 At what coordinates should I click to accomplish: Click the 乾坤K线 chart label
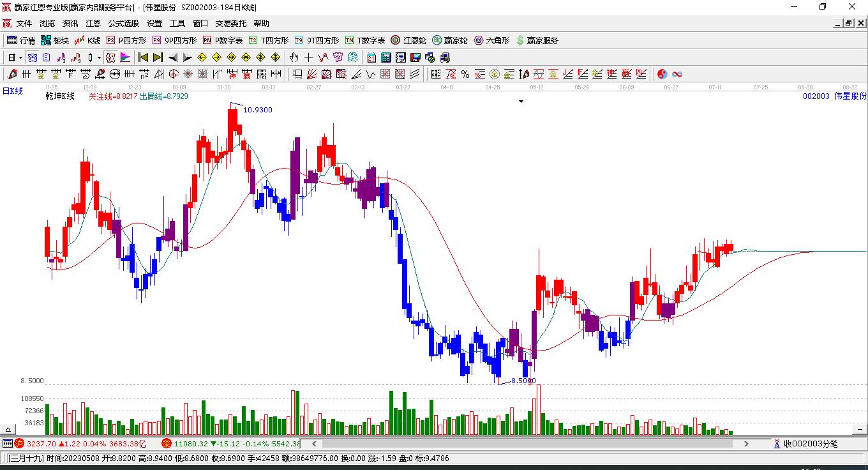pos(60,96)
